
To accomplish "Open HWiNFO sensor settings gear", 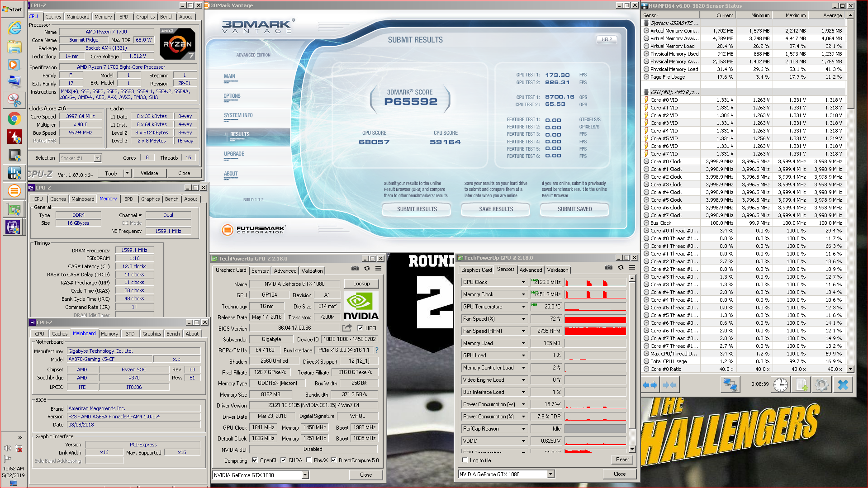I will [x=821, y=385].
